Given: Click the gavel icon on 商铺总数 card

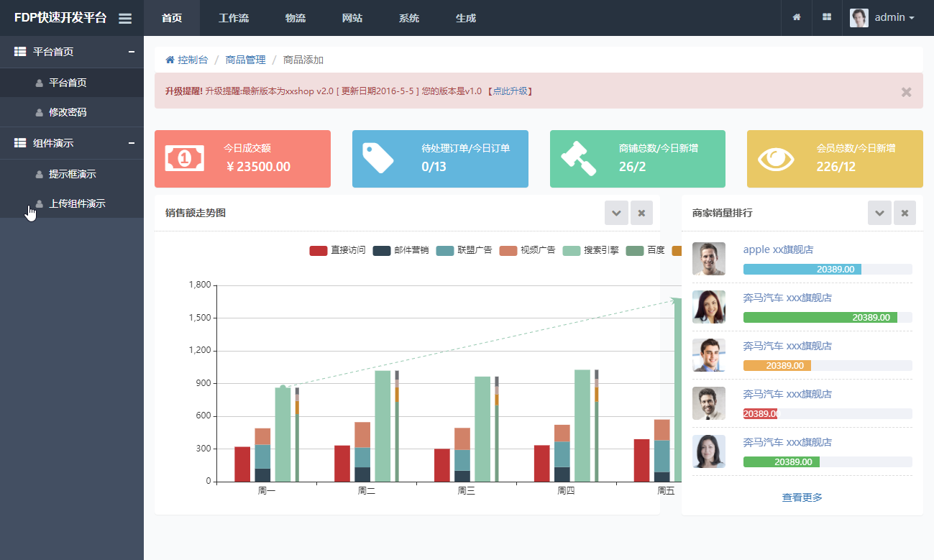Looking at the screenshot, I should pos(579,158).
